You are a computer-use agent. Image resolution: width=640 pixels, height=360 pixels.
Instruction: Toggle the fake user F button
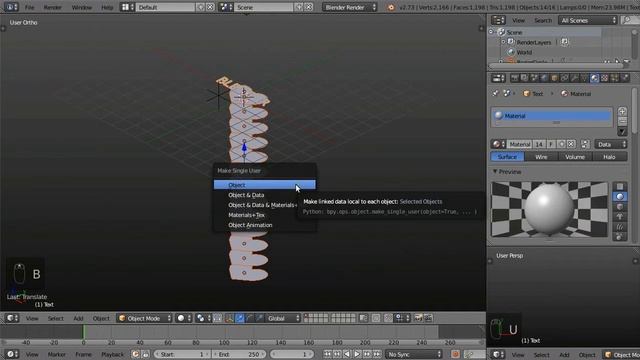point(551,144)
